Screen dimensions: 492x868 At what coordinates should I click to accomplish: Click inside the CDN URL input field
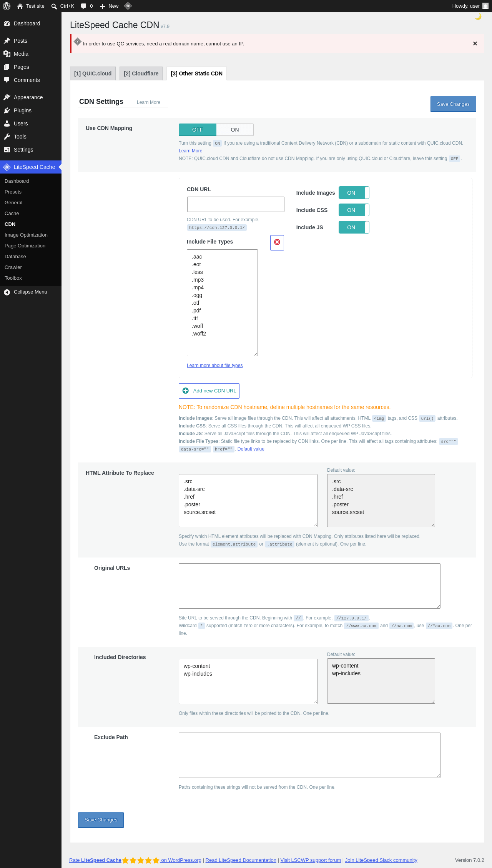pyautogui.click(x=236, y=204)
